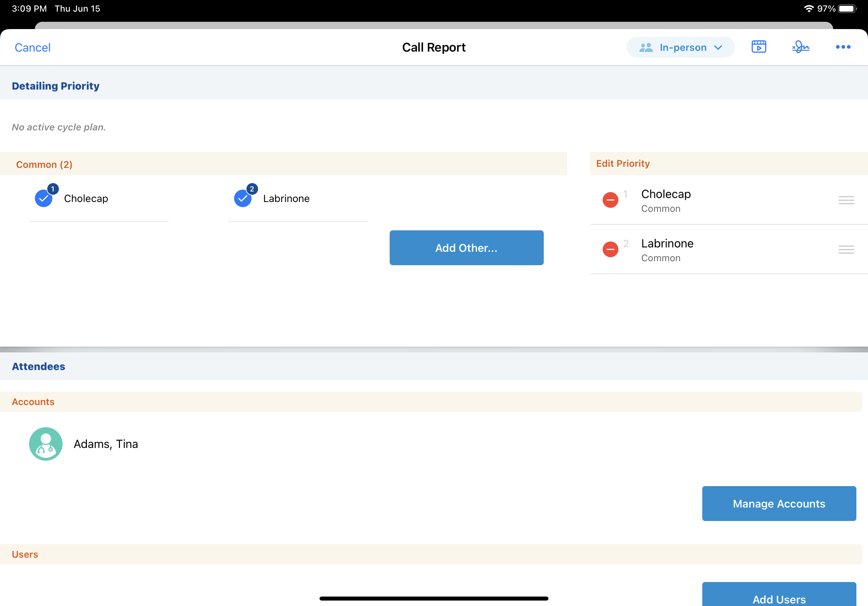Open Manage Accounts
Viewport: 868px width, 606px height.
pyautogui.click(x=779, y=503)
